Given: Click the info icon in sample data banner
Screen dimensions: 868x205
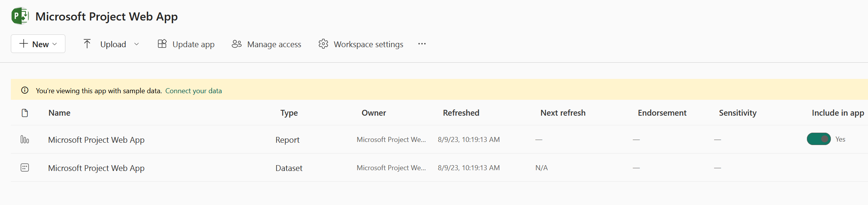Looking at the screenshot, I should [25, 90].
